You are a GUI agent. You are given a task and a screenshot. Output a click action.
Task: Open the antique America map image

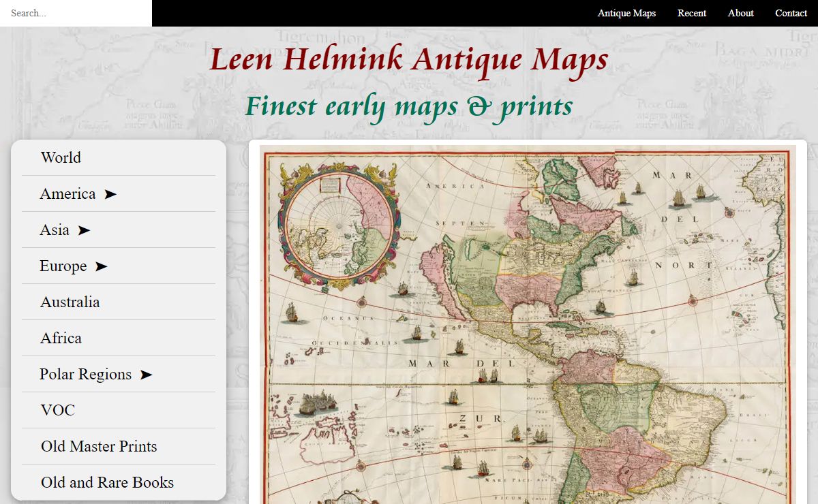(x=528, y=324)
